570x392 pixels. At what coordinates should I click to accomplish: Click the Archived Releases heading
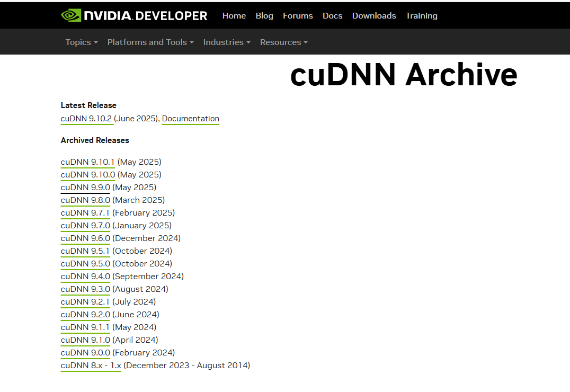coord(95,140)
